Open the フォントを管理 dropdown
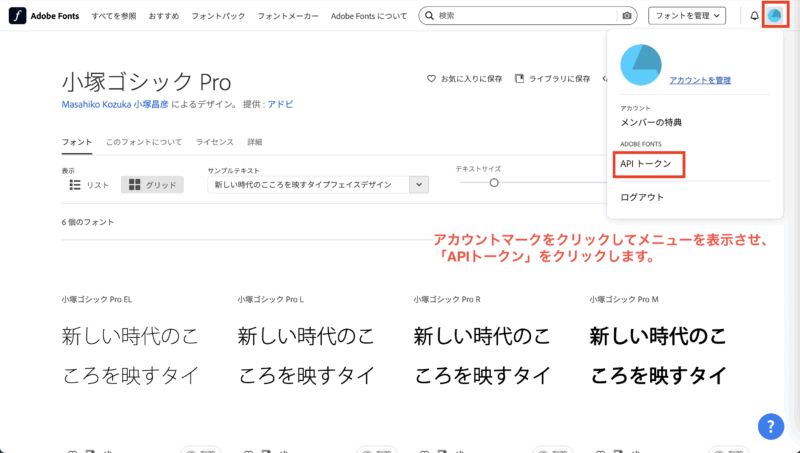The image size is (800, 453). pyautogui.click(x=687, y=16)
